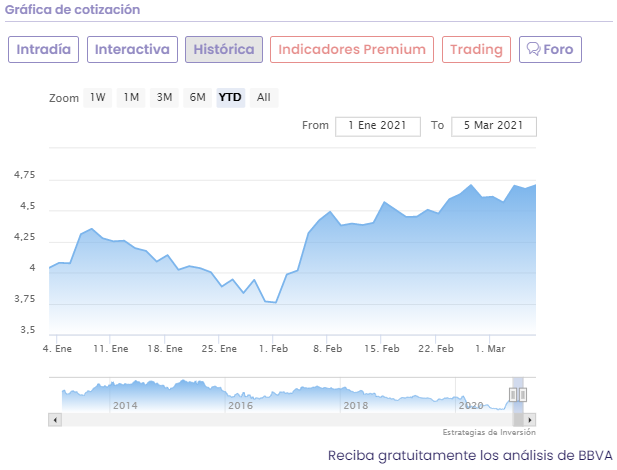
Task: Switch to the Intradía tab
Action: click(44, 49)
